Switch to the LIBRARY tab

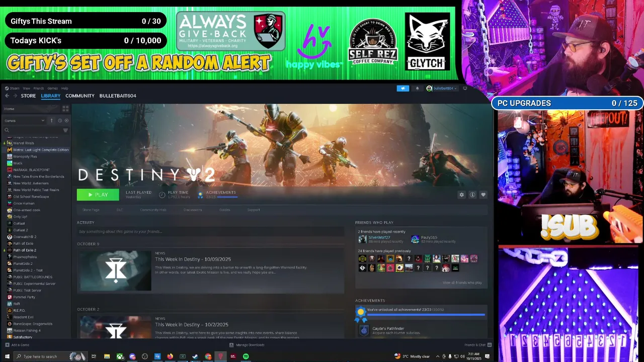pyautogui.click(x=51, y=96)
